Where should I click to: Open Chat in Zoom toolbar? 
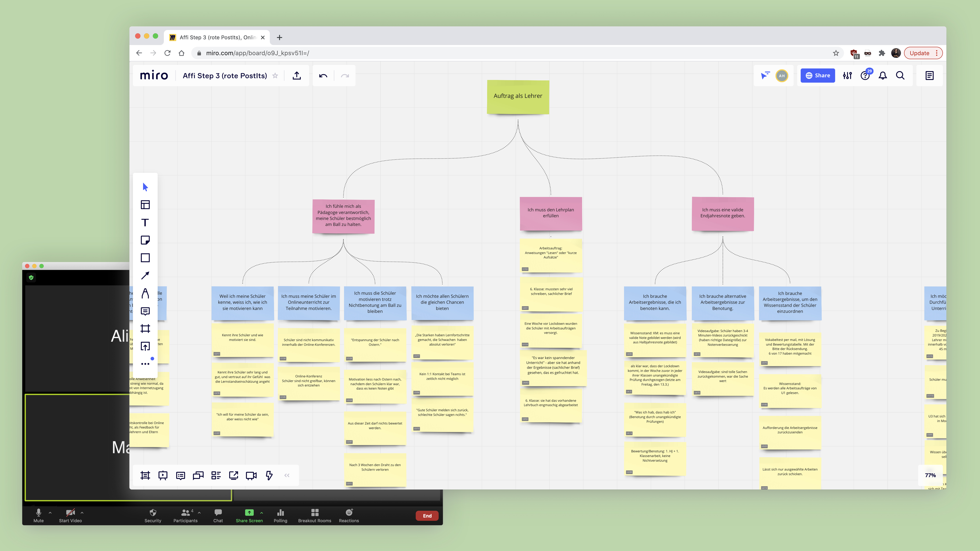point(218,516)
